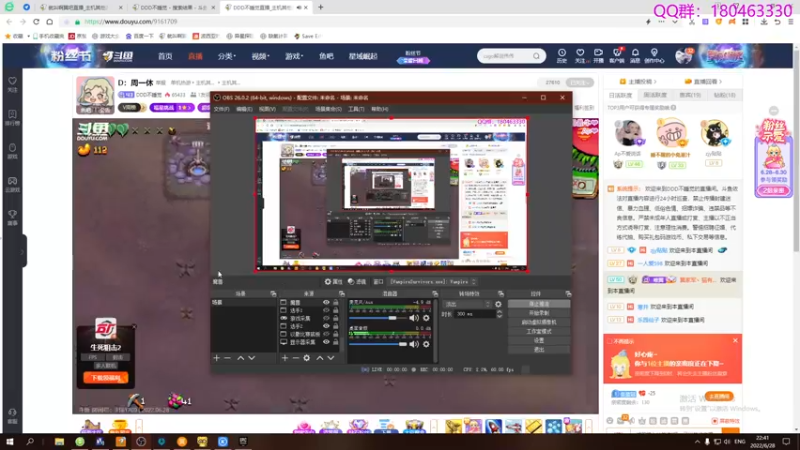Expand collapsed Douyu left sidebar handle
The image size is (800, 450).
click(23, 251)
